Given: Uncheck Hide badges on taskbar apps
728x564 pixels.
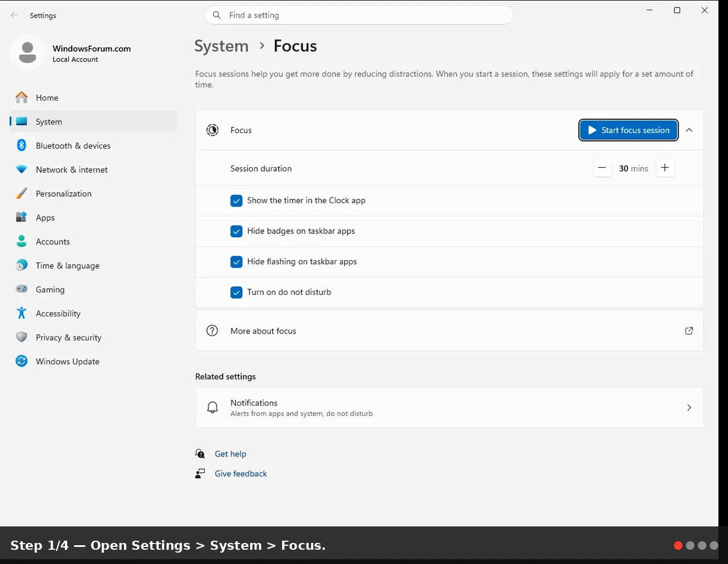Looking at the screenshot, I should click(237, 231).
